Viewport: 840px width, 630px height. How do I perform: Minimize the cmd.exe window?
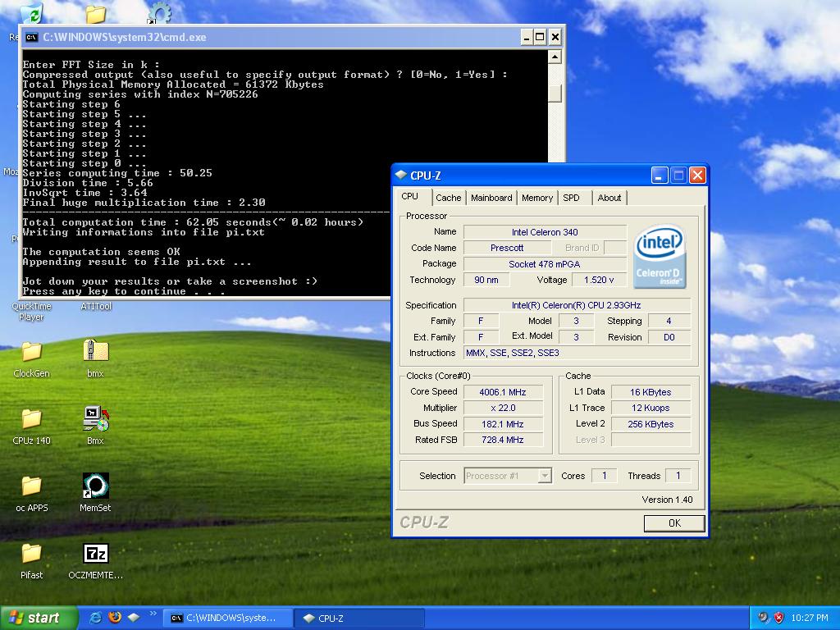(x=526, y=37)
